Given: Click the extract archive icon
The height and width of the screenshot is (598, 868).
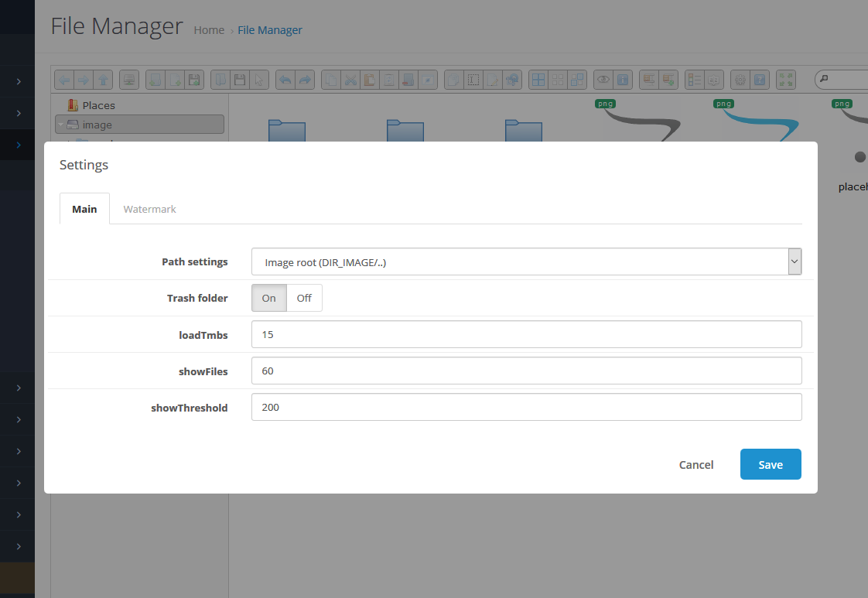Looking at the screenshot, I should pyautogui.click(x=649, y=80).
